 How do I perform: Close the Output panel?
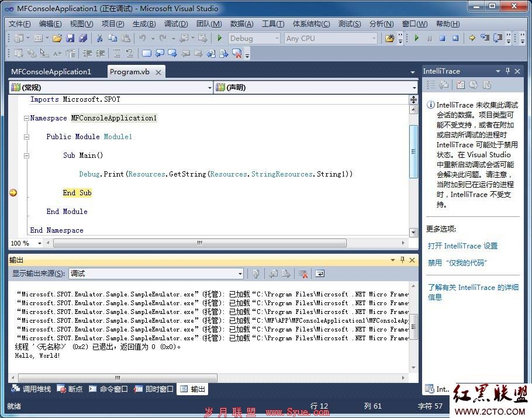[412, 260]
